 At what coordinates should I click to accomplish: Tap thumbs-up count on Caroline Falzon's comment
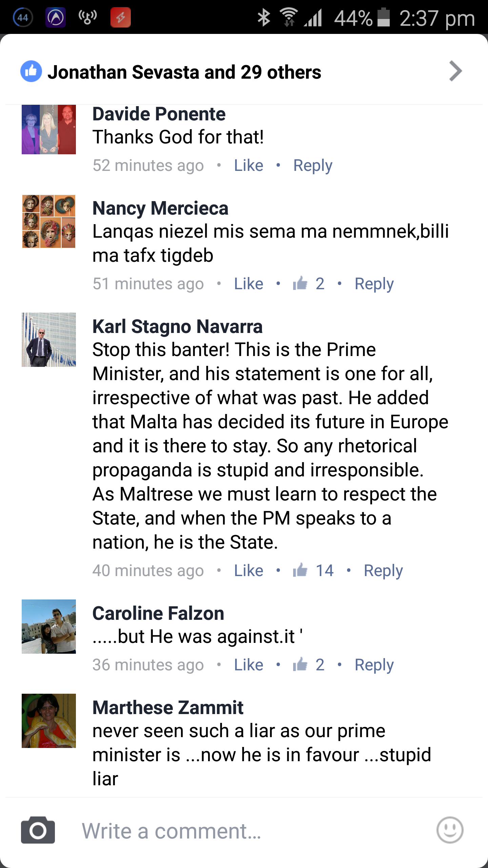(x=309, y=665)
